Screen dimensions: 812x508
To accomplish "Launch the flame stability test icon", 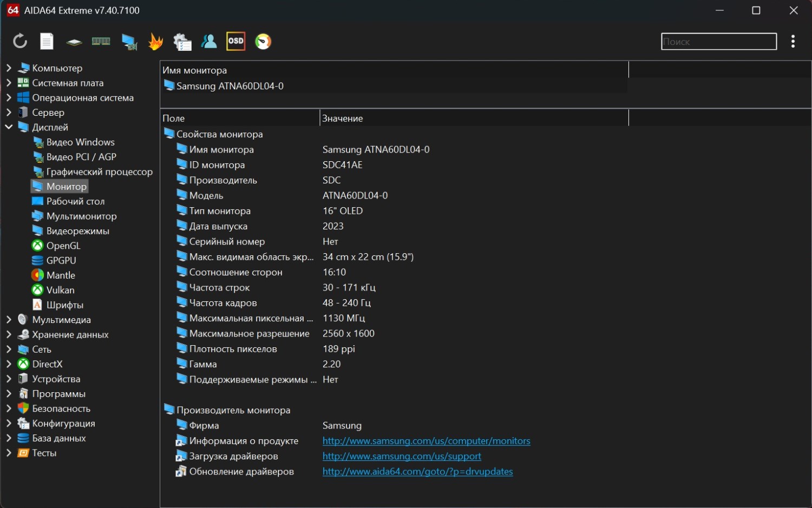I will [155, 42].
